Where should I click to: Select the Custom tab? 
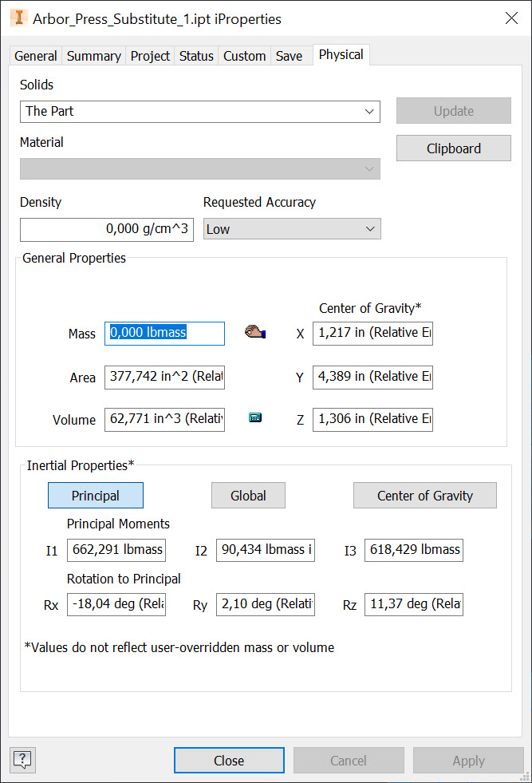coord(244,55)
